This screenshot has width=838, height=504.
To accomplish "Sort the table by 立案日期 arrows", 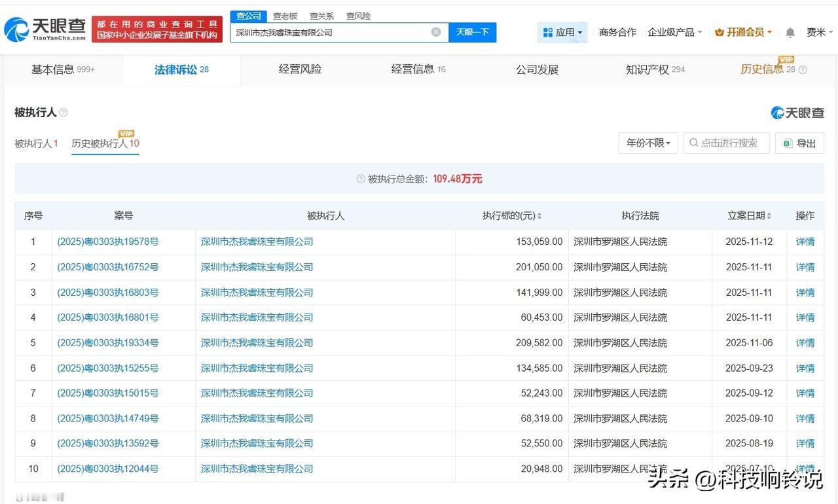I will 769,216.
